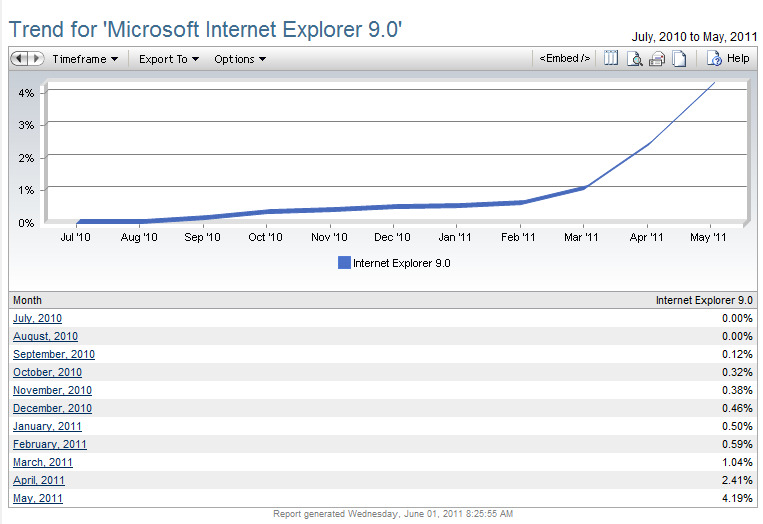763x524 pixels.
Task: Open the Timeframe dropdown menu
Action: [85, 59]
